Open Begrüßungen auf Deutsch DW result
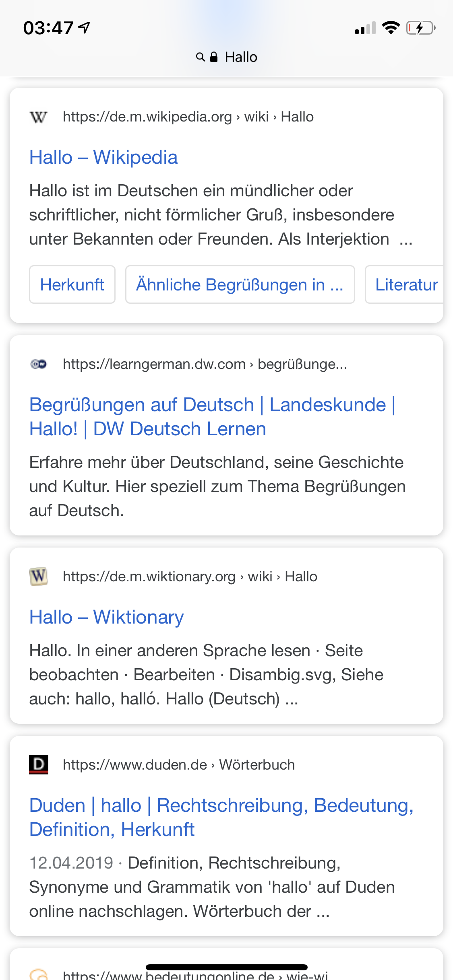This screenshot has height=980, width=453. click(x=212, y=416)
